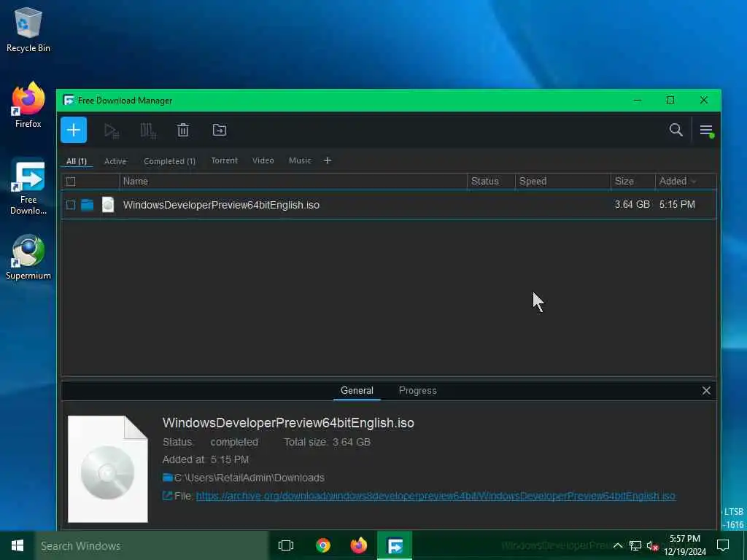Open the taskbar clock showing 5:57 PM
Image resolution: width=747 pixels, height=560 pixels.
(685, 545)
